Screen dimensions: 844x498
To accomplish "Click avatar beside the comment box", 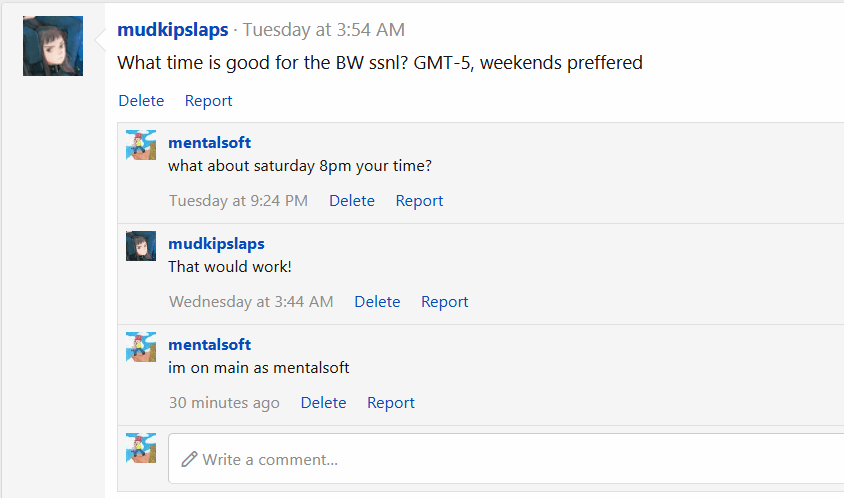I will [141, 448].
